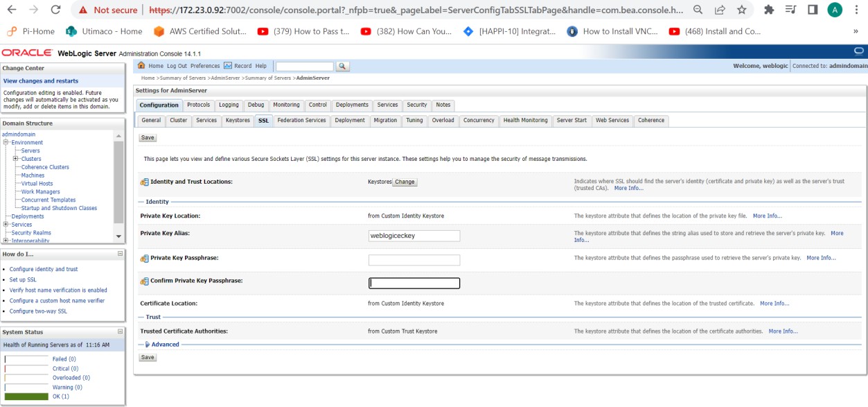This screenshot has width=868, height=407.
Task: Switch to the Logging tab
Action: pyautogui.click(x=229, y=105)
